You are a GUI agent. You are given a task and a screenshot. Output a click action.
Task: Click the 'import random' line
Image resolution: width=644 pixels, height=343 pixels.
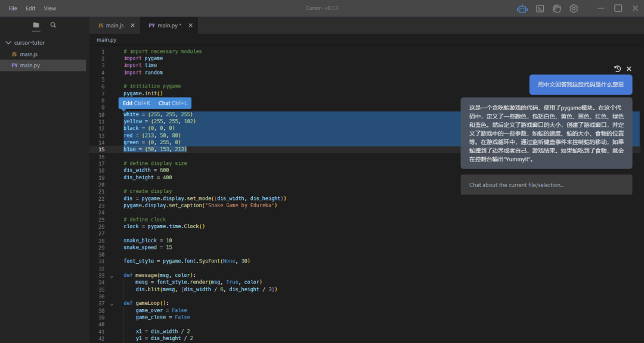pyautogui.click(x=143, y=72)
